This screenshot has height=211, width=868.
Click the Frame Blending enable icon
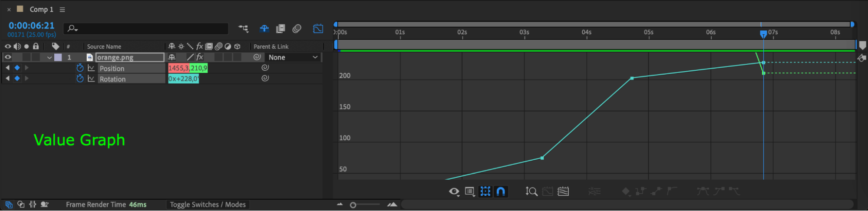[281, 29]
